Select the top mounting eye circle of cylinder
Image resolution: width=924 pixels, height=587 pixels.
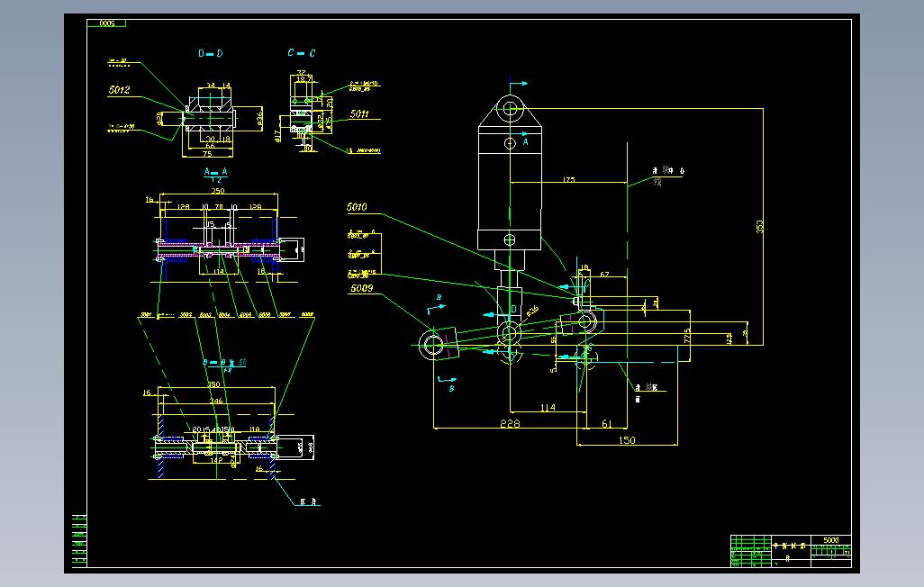511,109
